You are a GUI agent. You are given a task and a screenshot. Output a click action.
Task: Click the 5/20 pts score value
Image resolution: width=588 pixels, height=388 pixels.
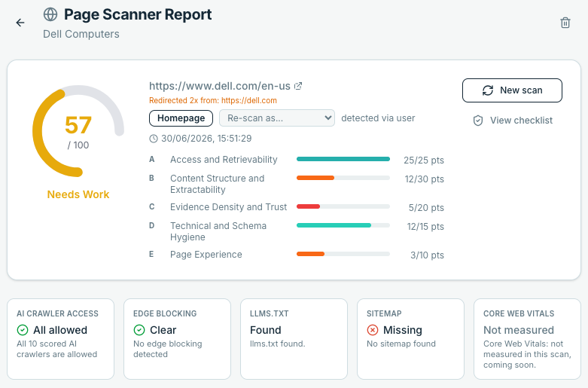coord(426,207)
